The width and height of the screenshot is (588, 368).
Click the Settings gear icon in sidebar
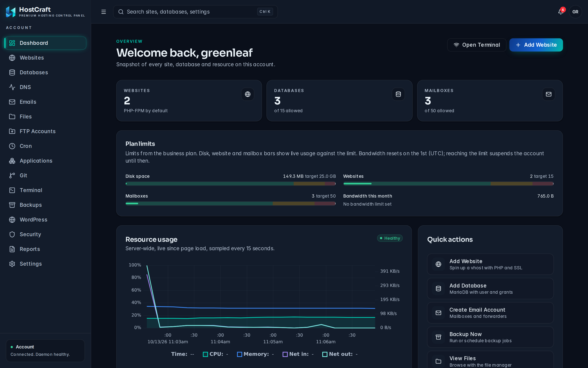(x=12, y=264)
